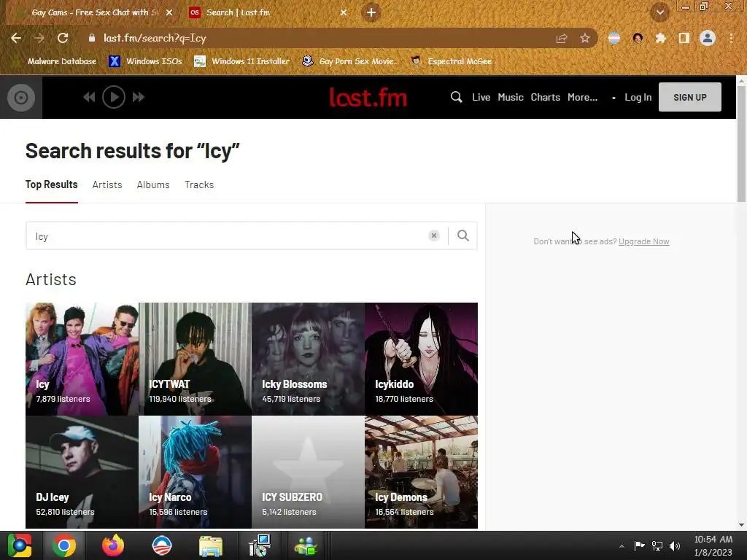747x560 pixels.
Task: Go back in browser history
Action: [16, 38]
